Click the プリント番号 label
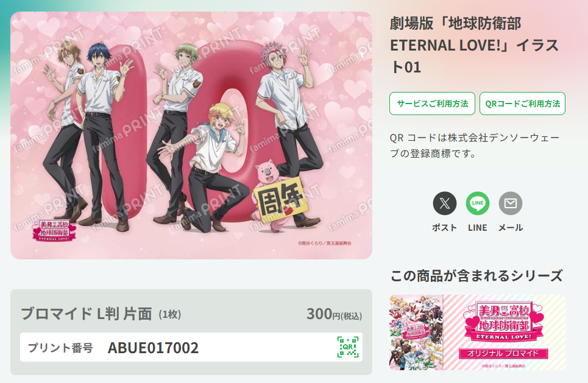 60,348
